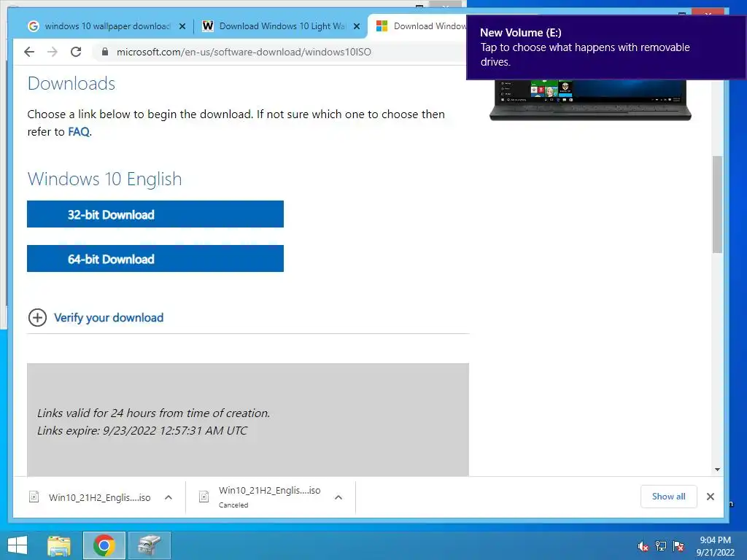Open the disk utility taskbar app
The image size is (747, 560).
[x=150, y=545]
